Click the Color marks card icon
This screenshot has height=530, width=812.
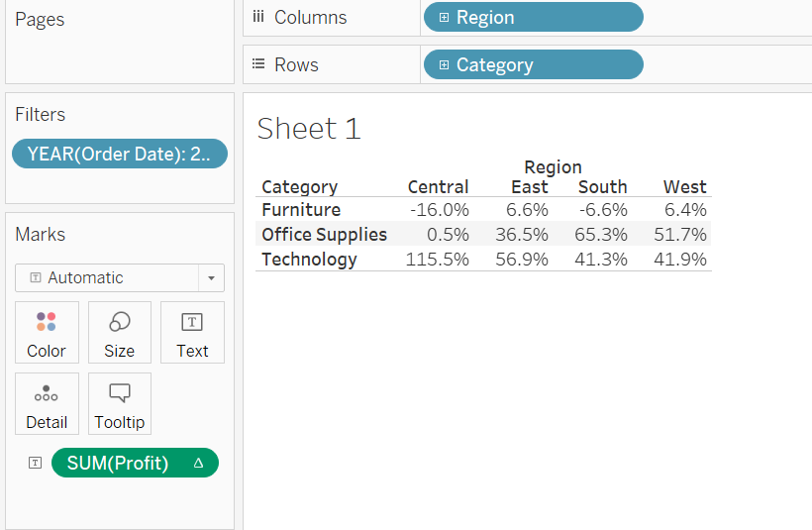(x=47, y=321)
